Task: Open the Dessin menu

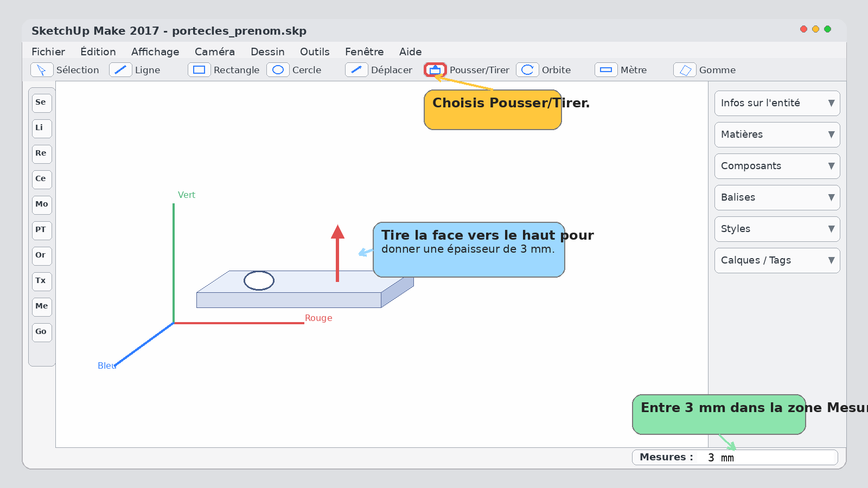Action: (x=267, y=52)
